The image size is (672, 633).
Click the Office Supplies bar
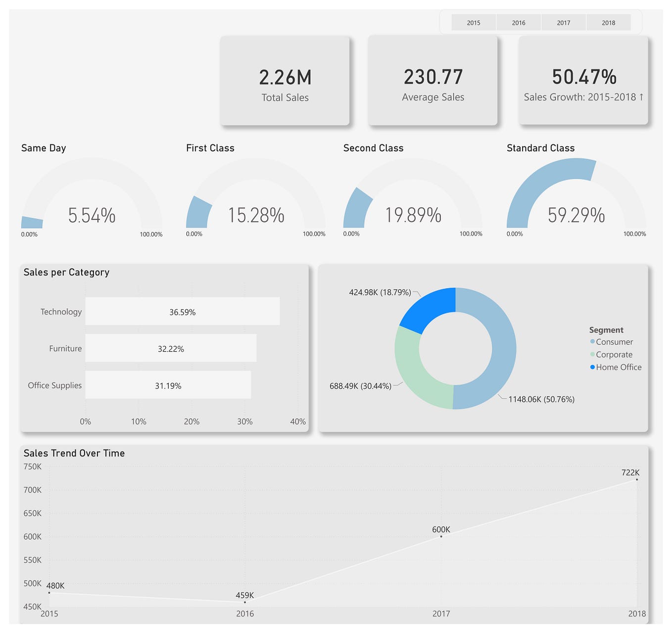168,385
